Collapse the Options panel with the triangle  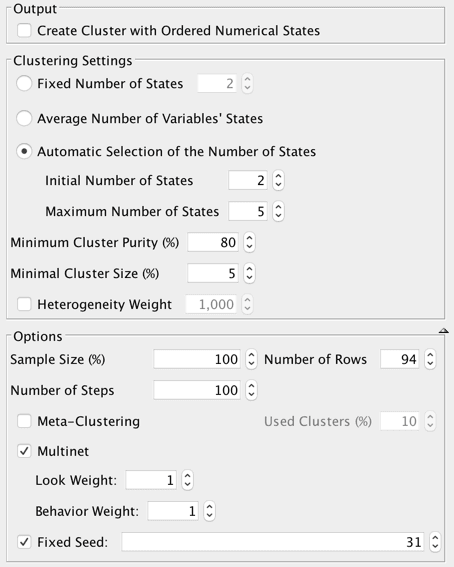coord(444,331)
